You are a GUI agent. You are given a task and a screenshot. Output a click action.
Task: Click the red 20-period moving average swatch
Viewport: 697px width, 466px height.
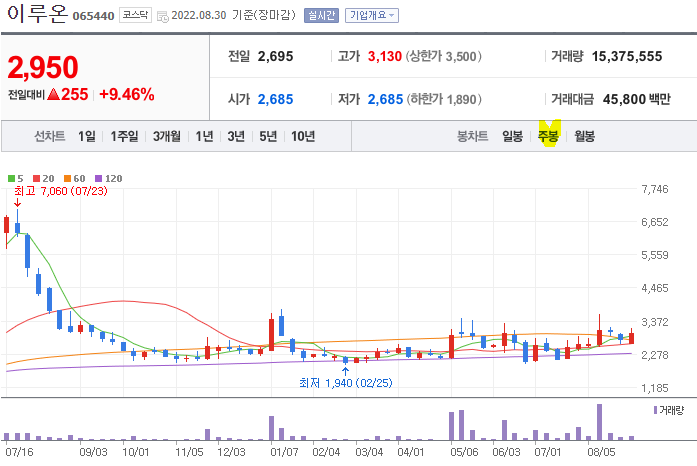tap(37, 179)
